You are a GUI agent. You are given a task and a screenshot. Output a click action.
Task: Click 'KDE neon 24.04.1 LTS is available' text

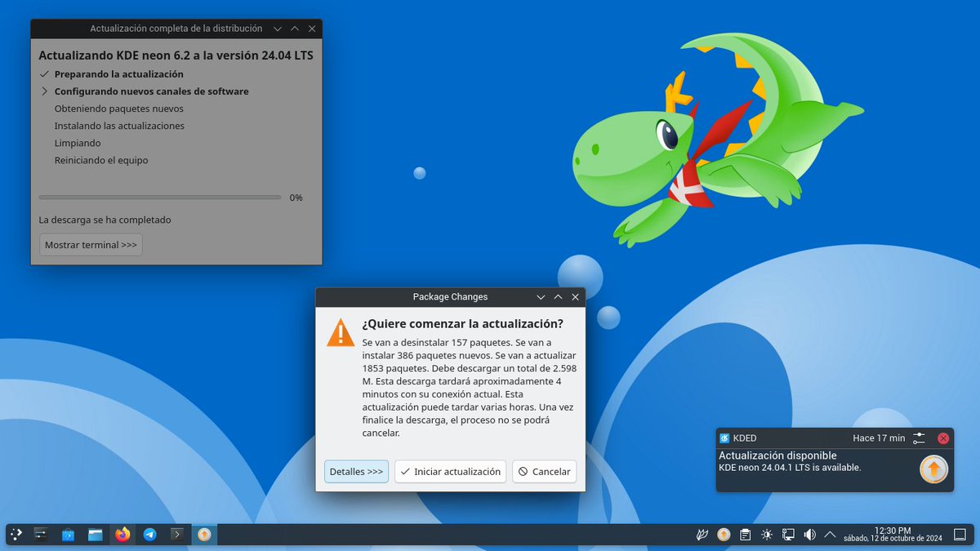coord(790,468)
